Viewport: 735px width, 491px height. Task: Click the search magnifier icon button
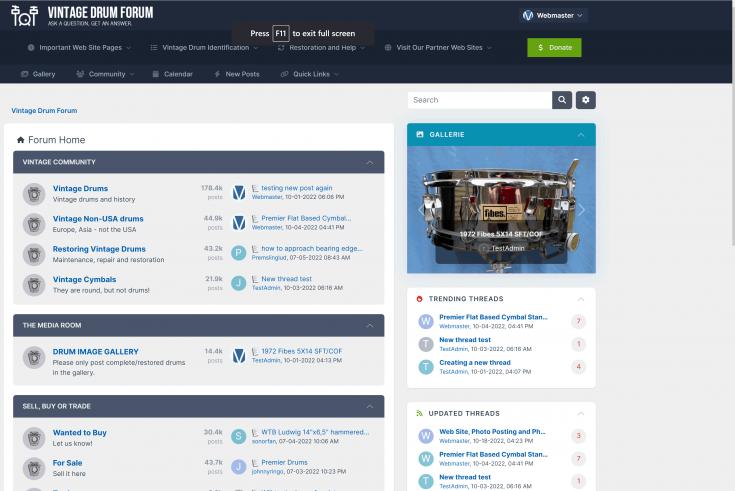[x=562, y=100]
